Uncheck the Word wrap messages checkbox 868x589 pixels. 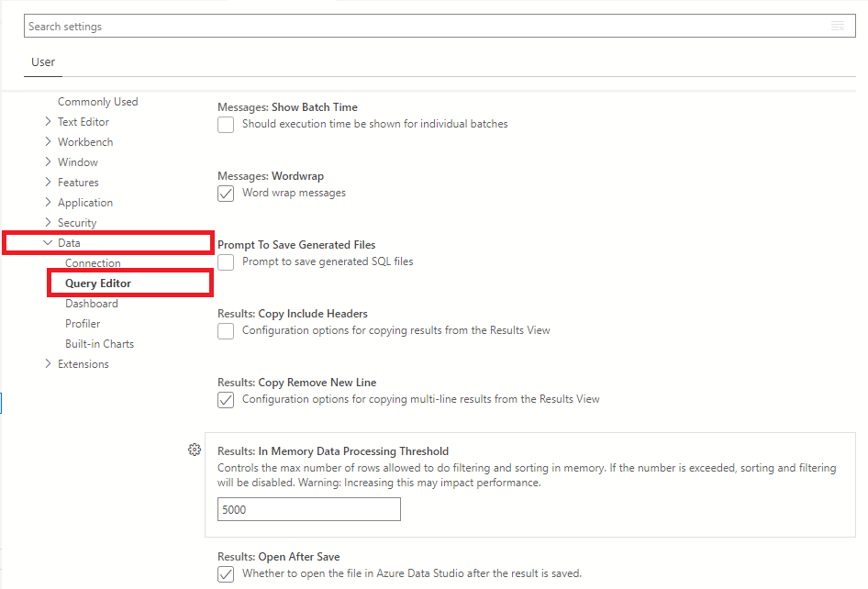pos(226,193)
